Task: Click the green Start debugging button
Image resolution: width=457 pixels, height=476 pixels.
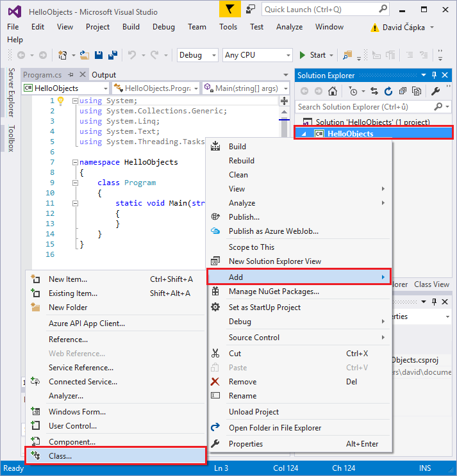Action: click(313, 55)
